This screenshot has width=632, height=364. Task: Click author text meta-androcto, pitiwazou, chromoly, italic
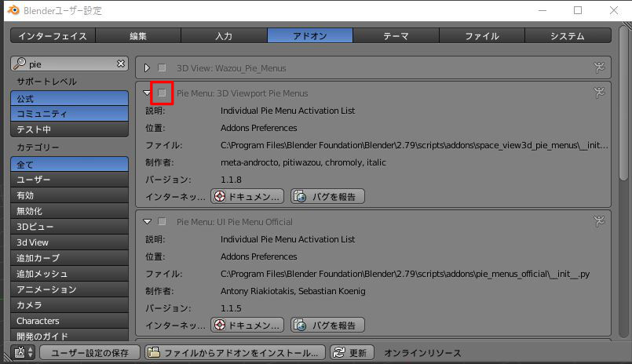coord(303,162)
